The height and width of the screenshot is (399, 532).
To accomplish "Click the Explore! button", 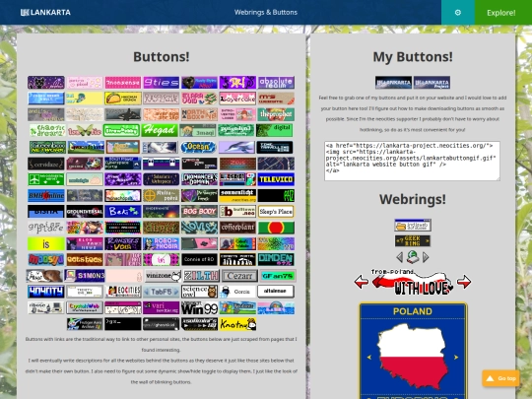I will 501,13.
